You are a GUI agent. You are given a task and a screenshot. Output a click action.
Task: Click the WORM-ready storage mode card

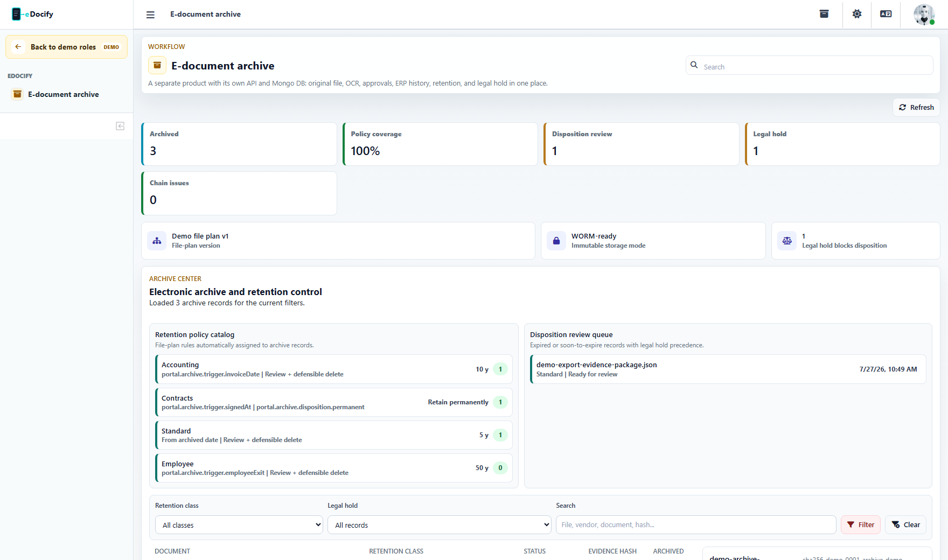pos(653,241)
